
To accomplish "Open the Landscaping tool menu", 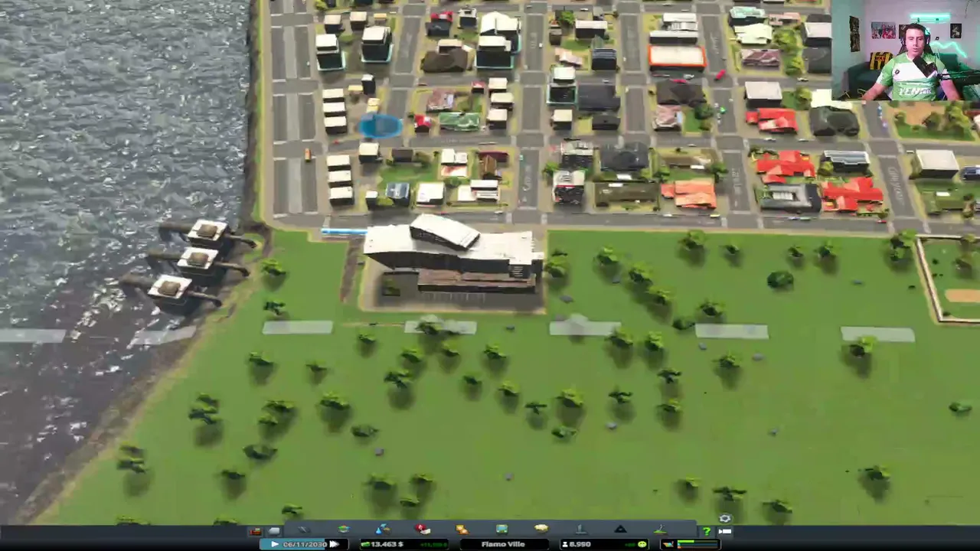I will 660,530.
